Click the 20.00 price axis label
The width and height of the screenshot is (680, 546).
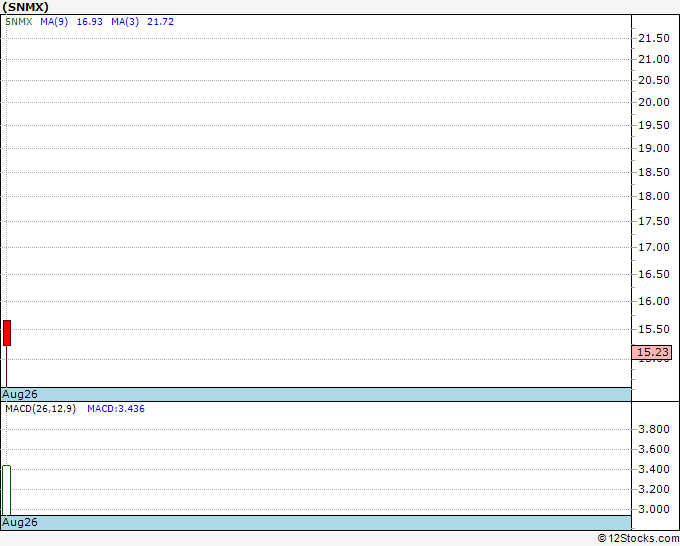pos(654,102)
